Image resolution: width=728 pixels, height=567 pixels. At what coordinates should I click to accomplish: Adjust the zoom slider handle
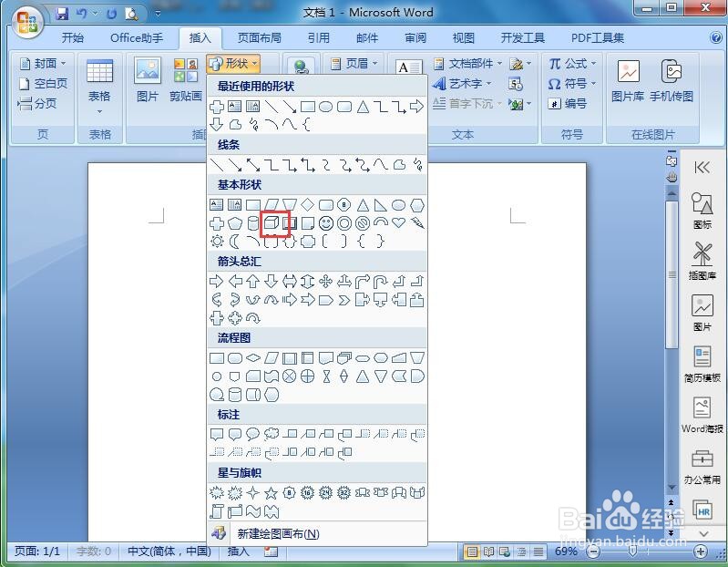pyautogui.click(x=632, y=552)
